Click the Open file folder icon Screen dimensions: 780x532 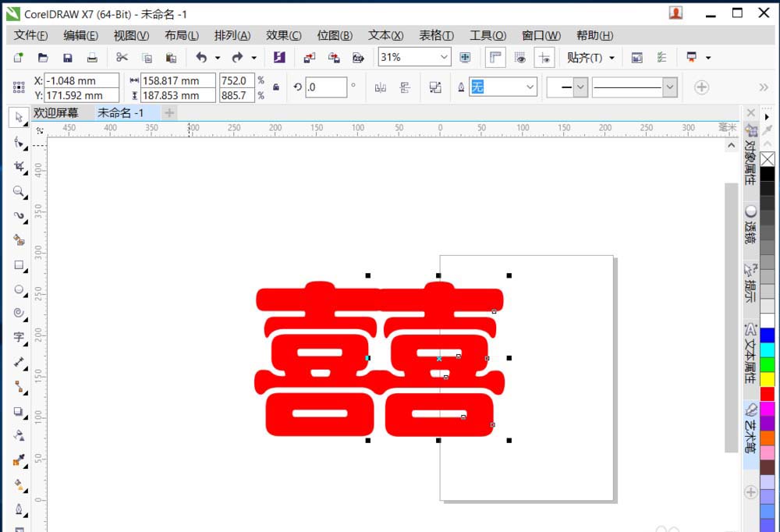43,57
